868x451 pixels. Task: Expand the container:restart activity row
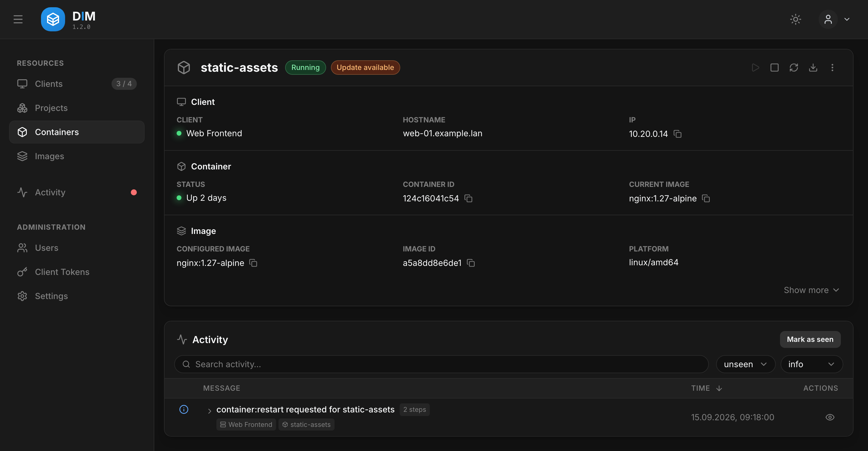pyautogui.click(x=209, y=411)
